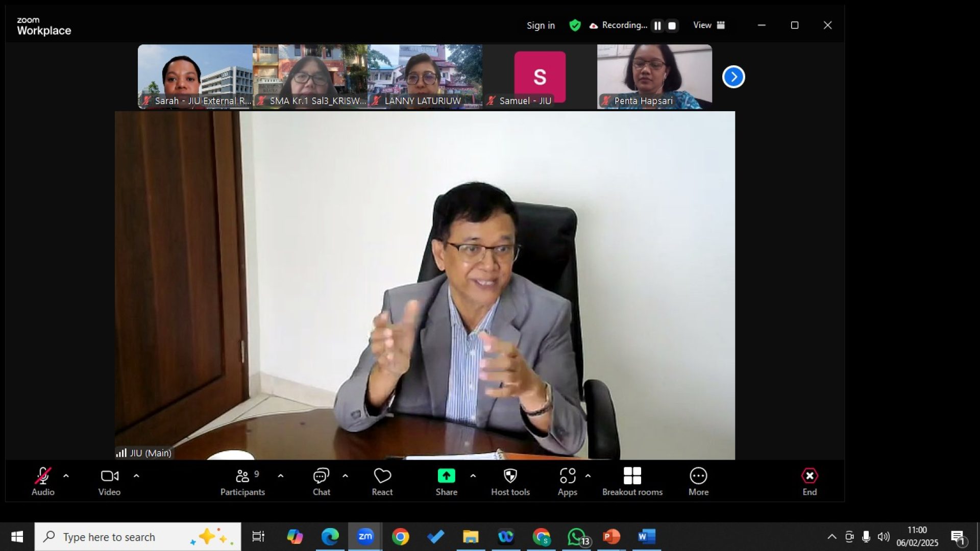The width and height of the screenshot is (980, 551).
Task: Stop the recording with the stop button
Action: [672, 26]
